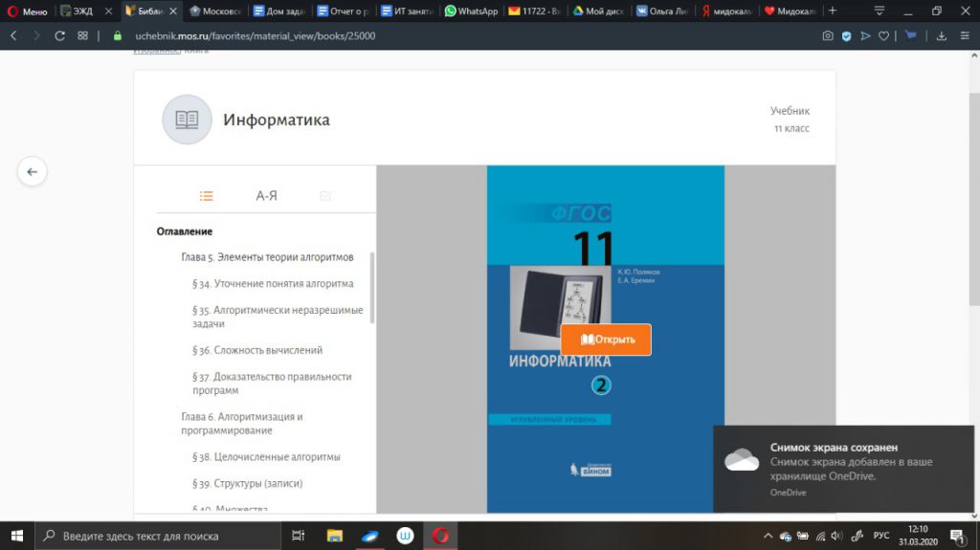Image resolution: width=980 pixels, height=550 pixels.
Task: Open the Windows Action Center icon
Action: [957, 536]
